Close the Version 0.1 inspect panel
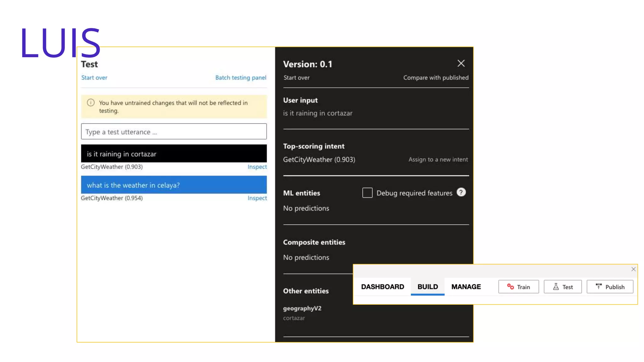The height and width of the screenshot is (362, 644). tap(461, 63)
